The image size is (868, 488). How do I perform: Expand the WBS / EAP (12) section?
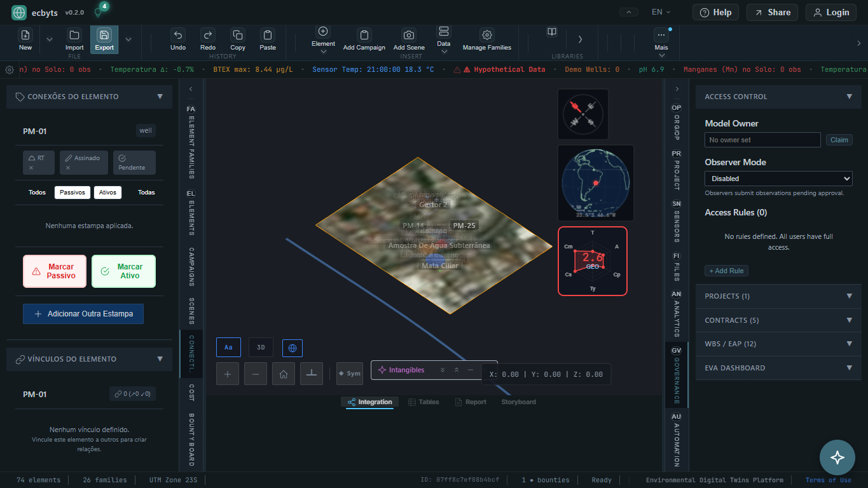[778, 344]
